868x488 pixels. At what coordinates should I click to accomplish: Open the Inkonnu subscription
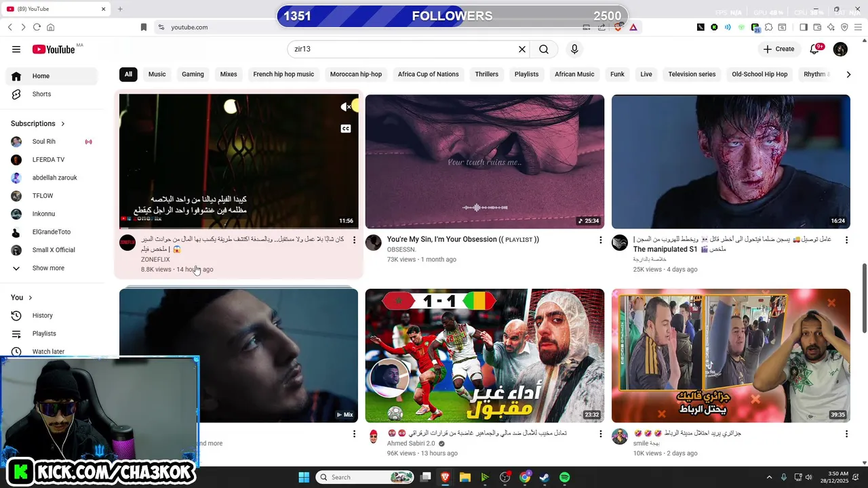[52, 214]
